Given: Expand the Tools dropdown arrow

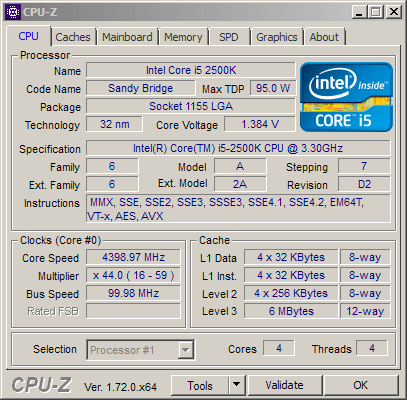Looking at the screenshot, I should point(237,386).
